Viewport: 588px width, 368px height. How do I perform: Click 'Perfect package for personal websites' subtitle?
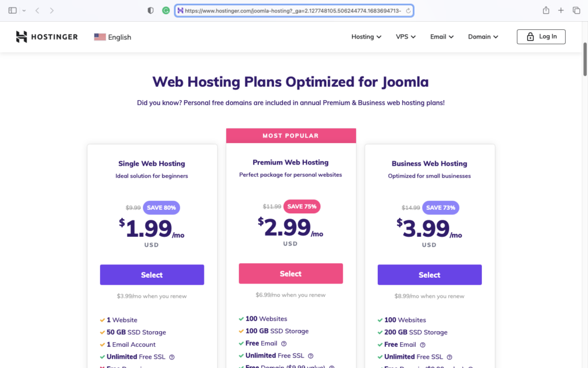point(291,175)
